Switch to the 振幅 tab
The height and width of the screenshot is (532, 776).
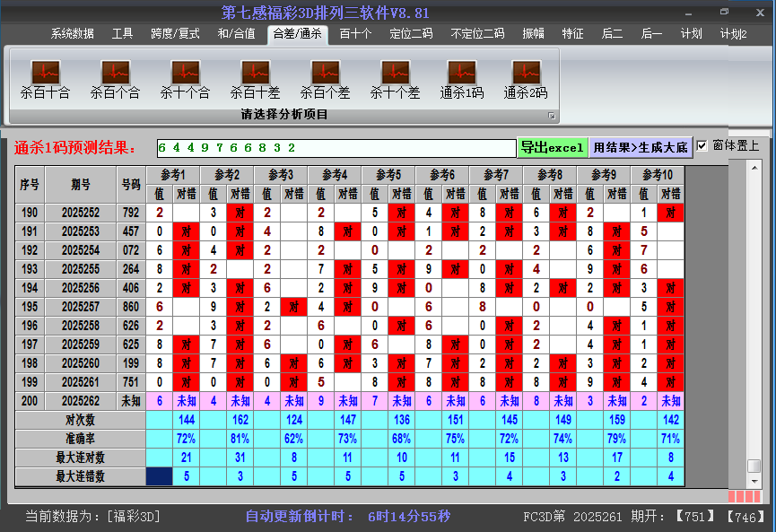click(x=533, y=34)
